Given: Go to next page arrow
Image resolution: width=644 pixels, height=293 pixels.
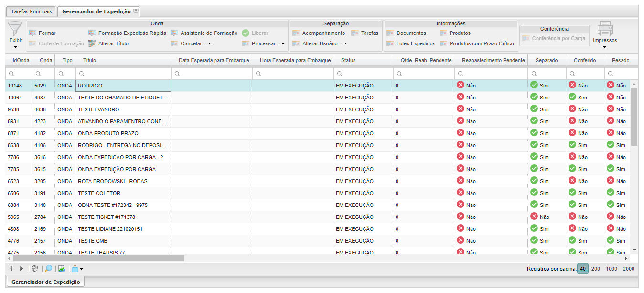Looking at the screenshot, I should point(21,269).
